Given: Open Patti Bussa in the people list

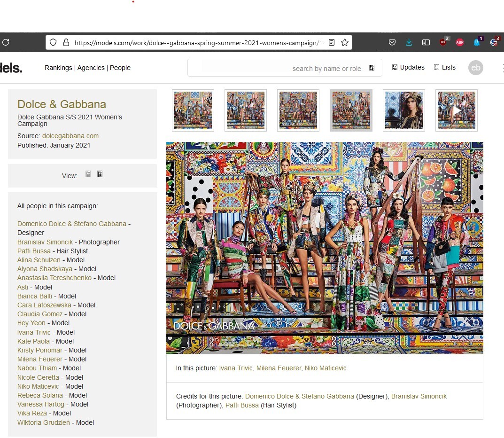Looking at the screenshot, I should [x=34, y=251].
